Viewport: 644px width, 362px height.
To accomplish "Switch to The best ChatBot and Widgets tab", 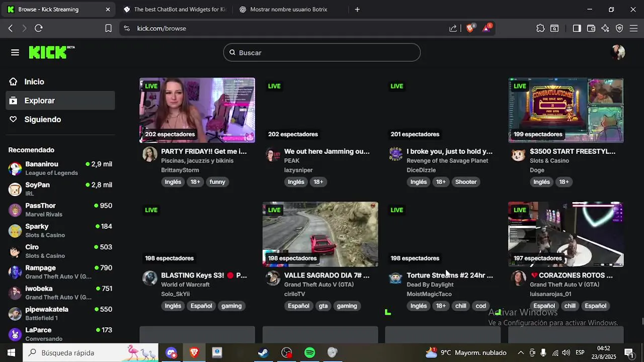I will pyautogui.click(x=175, y=10).
